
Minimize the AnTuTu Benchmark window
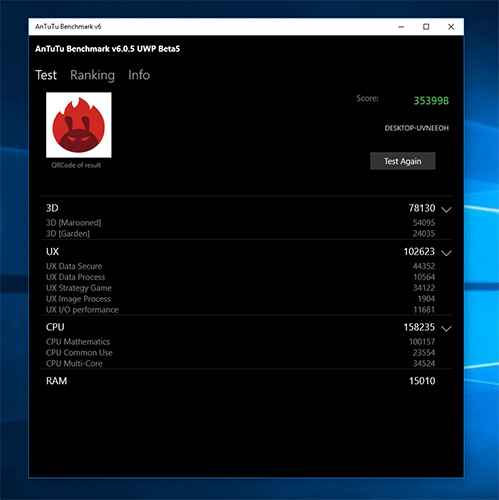(401, 27)
